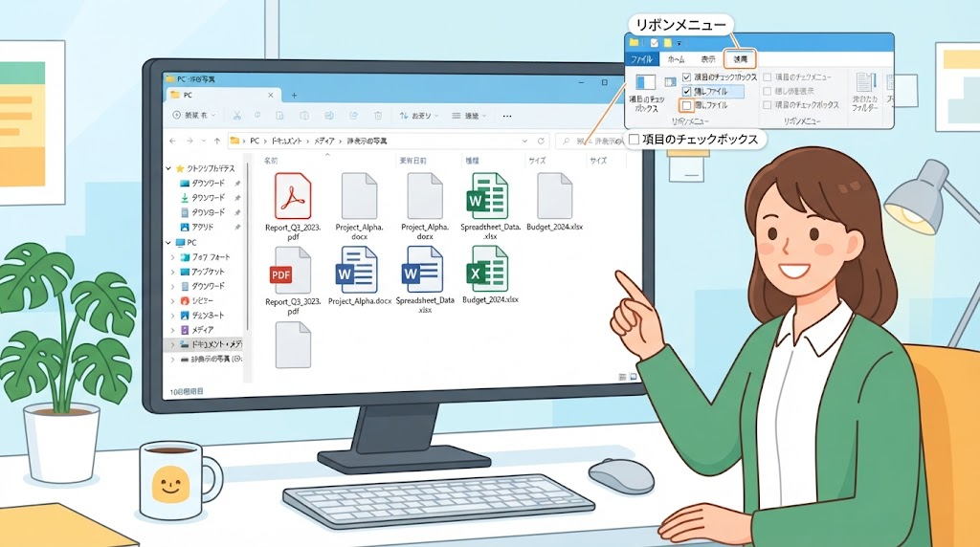This screenshot has height=547, width=980.
Task: Select the pinned sidebar item with green download arrow
Action: [x=203, y=198]
